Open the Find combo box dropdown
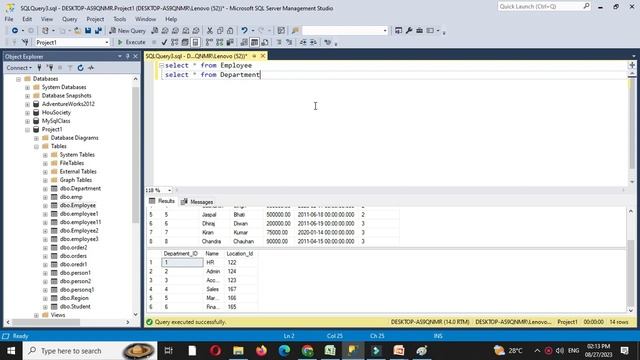Viewport: 640px width, 360px height. coord(384,31)
